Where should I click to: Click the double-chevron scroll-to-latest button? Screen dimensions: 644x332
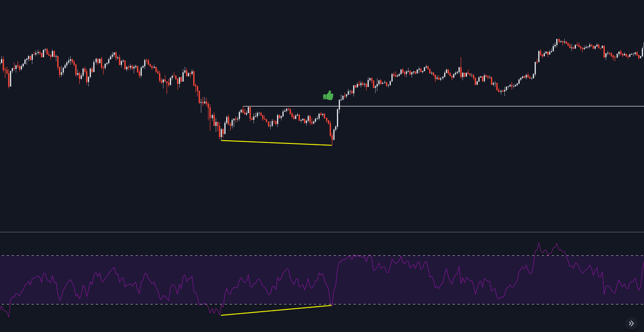tap(631, 323)
